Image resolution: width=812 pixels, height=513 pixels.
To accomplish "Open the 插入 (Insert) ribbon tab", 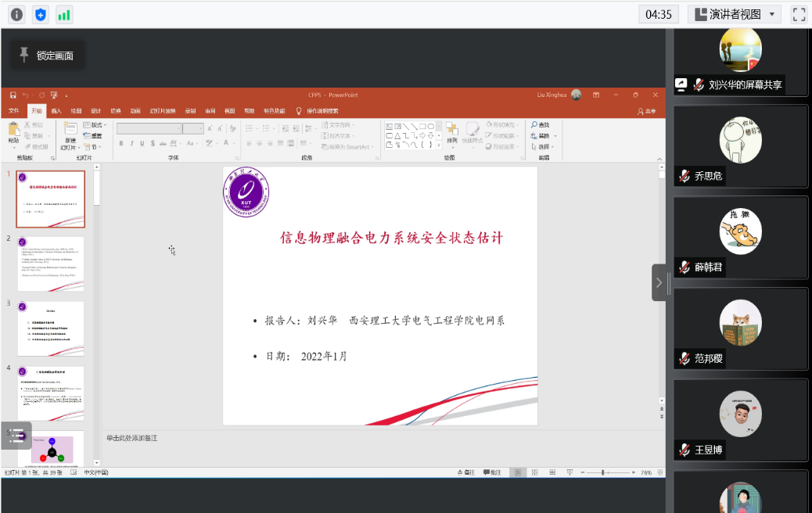I will (x=56, y=111).
